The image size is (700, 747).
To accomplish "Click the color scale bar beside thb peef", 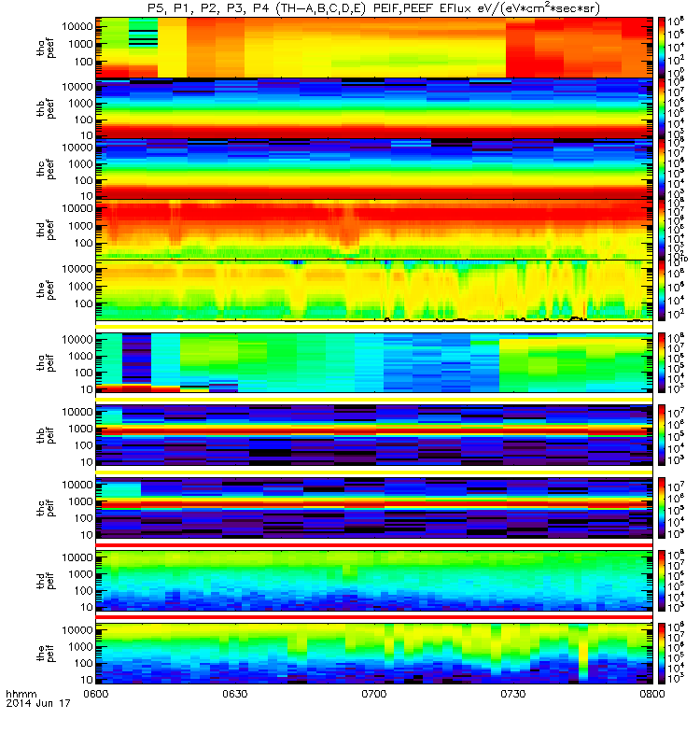I will coord(662,108).
